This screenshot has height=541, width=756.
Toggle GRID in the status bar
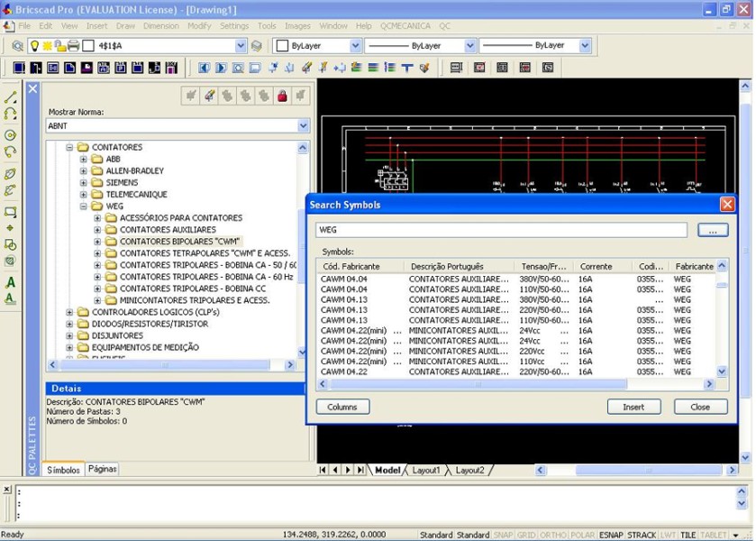point(526,535)
